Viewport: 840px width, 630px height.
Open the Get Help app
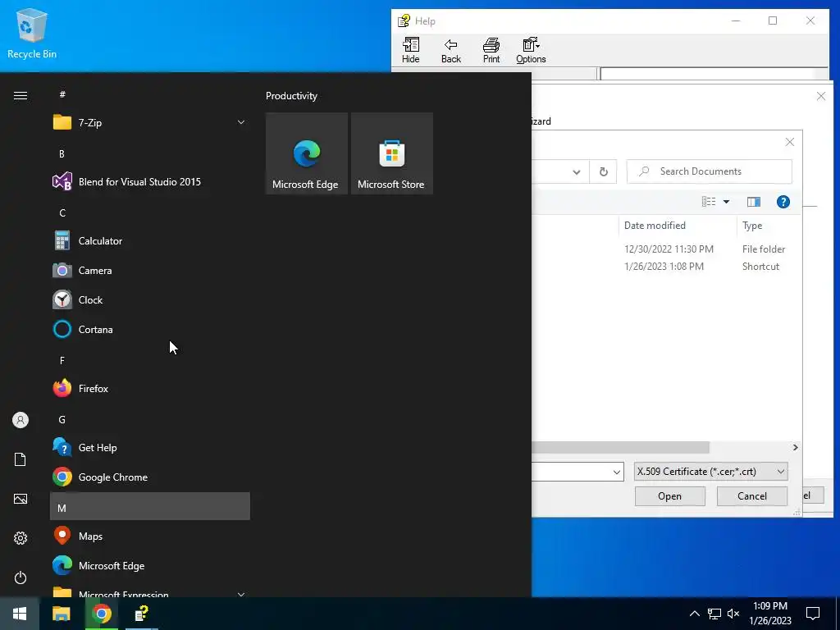pyautogui.click(x=150, y=447)
